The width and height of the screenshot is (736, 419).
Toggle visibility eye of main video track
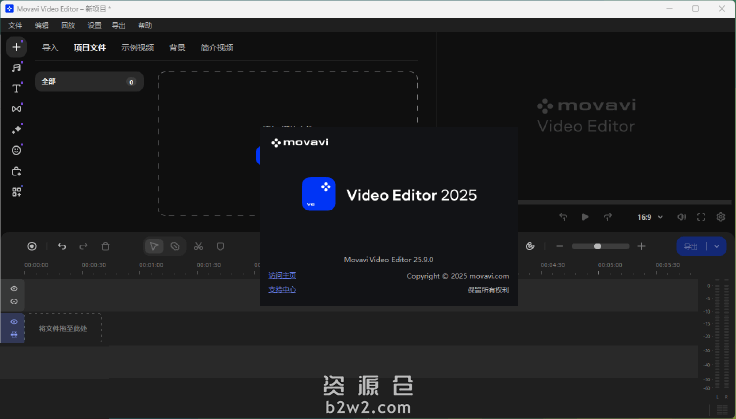click(14, 322)
